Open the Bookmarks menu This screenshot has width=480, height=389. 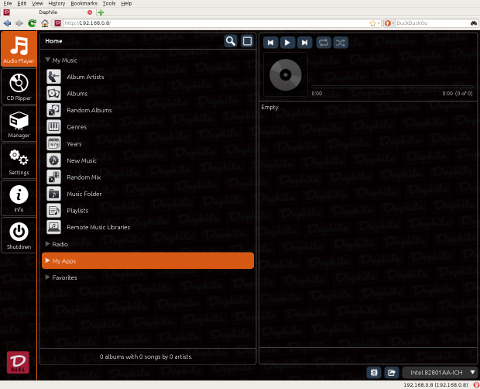84,3
